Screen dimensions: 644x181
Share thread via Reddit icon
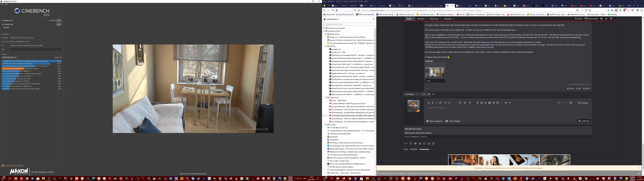coord(420,144)
